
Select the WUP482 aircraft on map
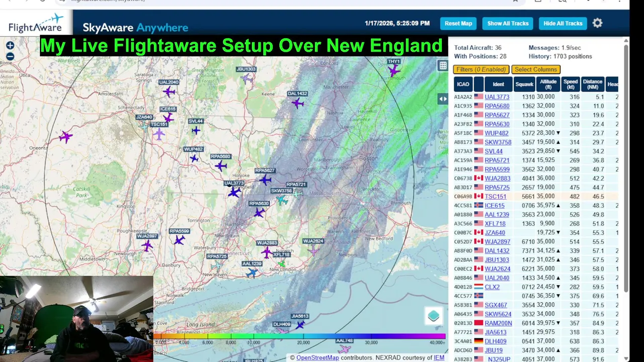tap(194, 158)
